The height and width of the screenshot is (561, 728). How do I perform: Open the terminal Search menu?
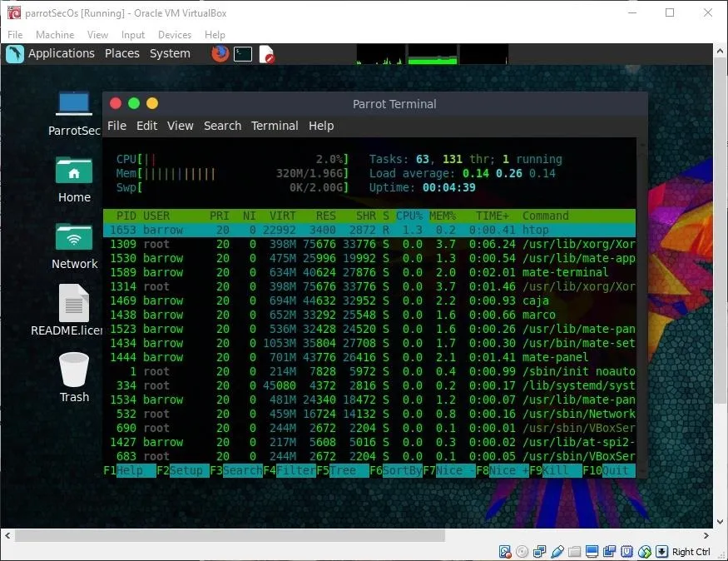pyautogui.click(x=222, y=126)
